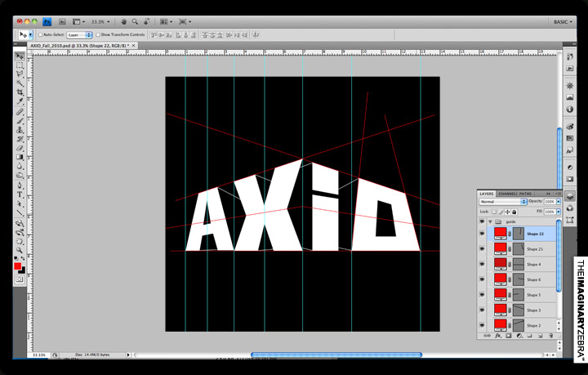This screenshot has height=375, width=588.
Task: Select the Move tool in the toolbox
Action: tap(20, 56)
